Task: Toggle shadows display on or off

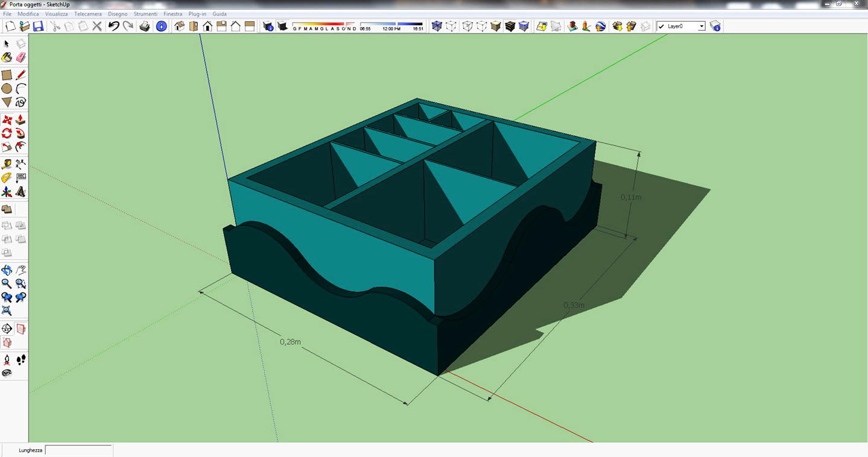Action: [x=282, y=26]
